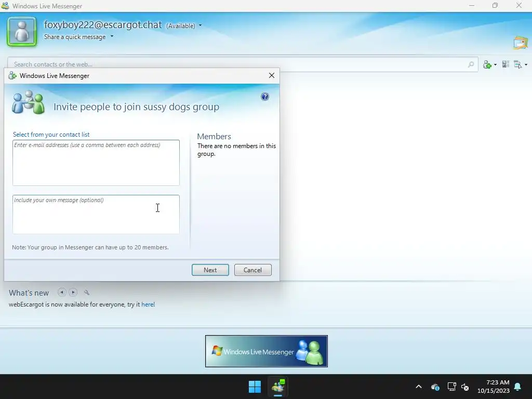Click foxyboy222@escargot.chat display name
532x399 pixels.
tap(103, 25)
